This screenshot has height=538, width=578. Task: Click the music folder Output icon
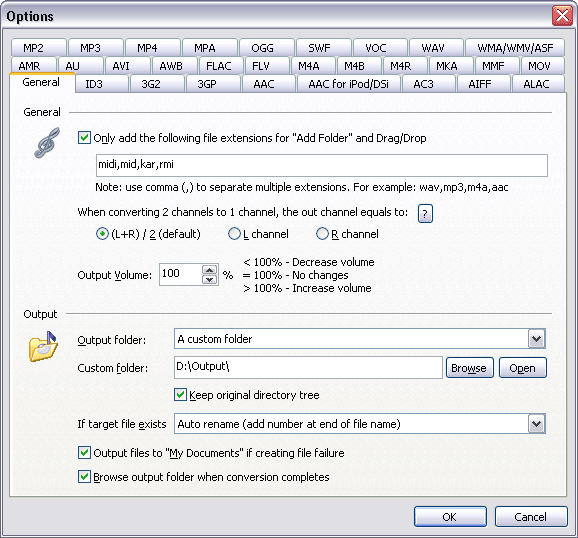[x=43, y=347]
